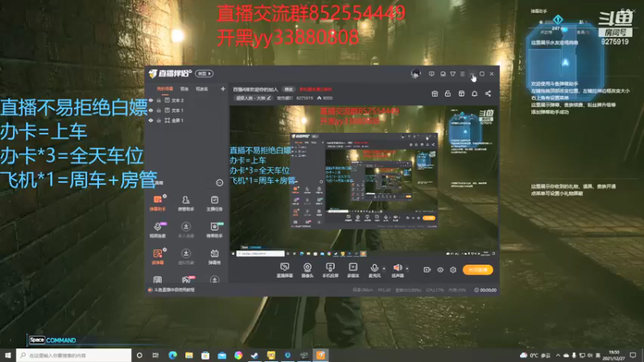Click the 弹幕助手 icon in the left panel
644x362 pixels.
tap(158, 200)
